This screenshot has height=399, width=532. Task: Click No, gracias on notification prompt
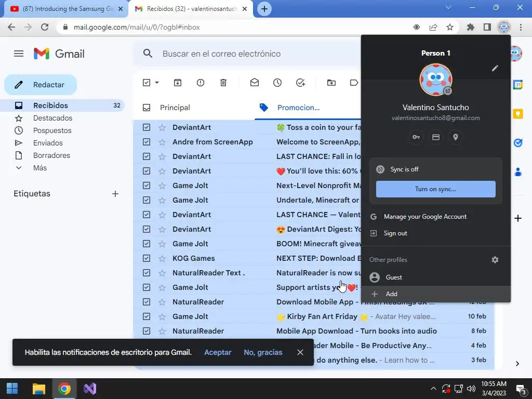[x=263, y=353]
